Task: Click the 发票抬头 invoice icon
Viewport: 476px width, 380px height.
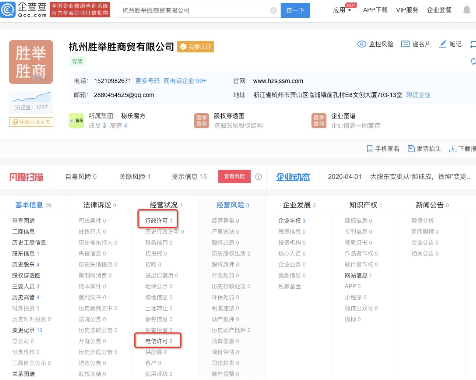Action: point(411,149)
